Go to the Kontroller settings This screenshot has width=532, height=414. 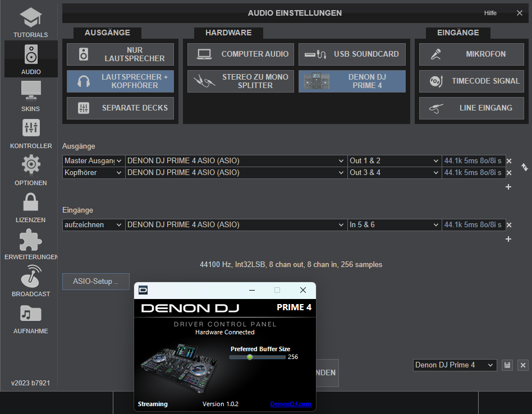click(x=30, y=134)
